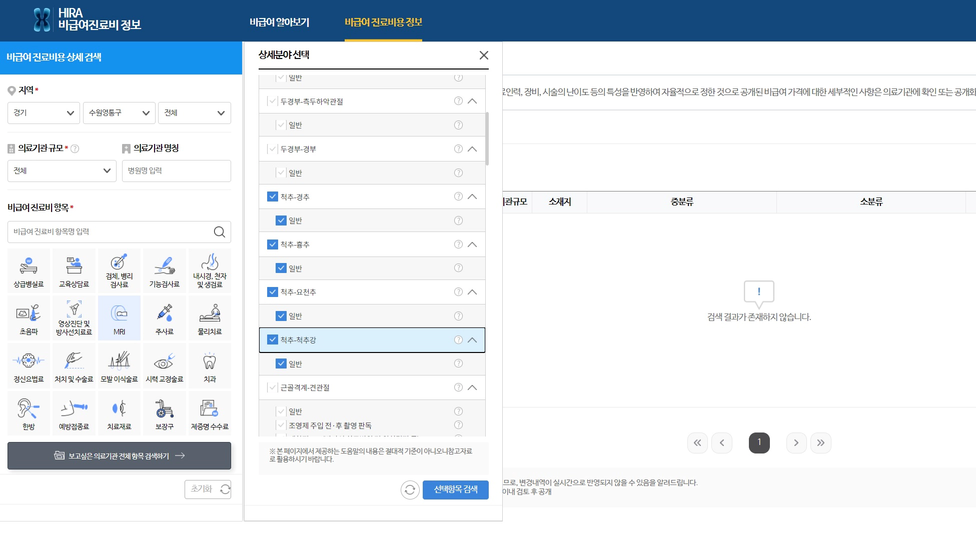
Task: Click the circular reset icon beside 선택항목 검색
Action: pos(410,489)
